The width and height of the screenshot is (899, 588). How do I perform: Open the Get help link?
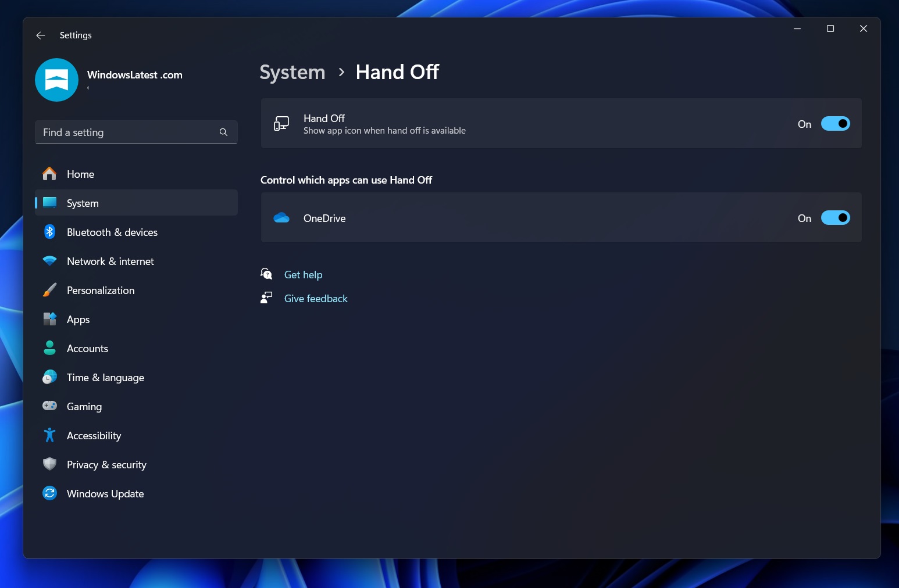pos(303,274)
